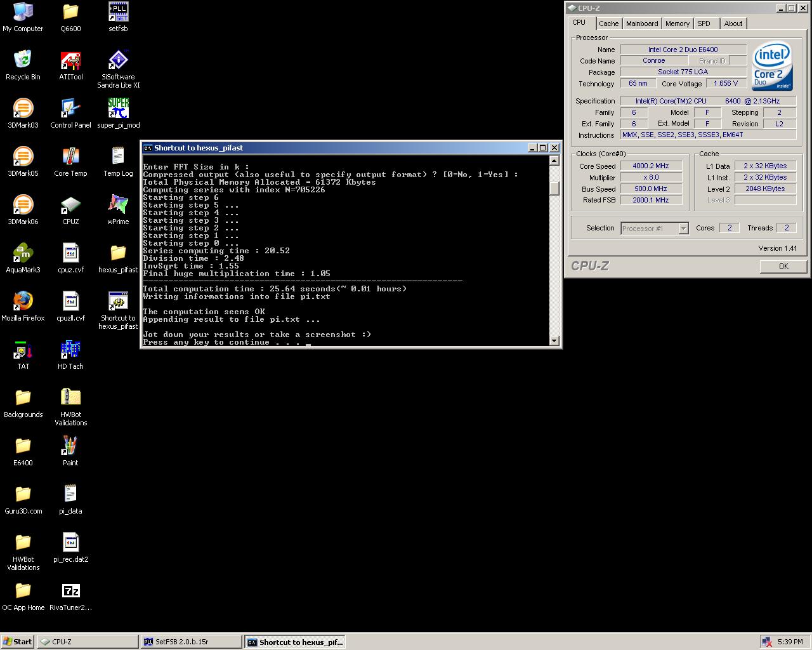The height and width of the screenshot is (650, 812).
Task: Open pi_data text file
Action: click(x=70, y=500)
